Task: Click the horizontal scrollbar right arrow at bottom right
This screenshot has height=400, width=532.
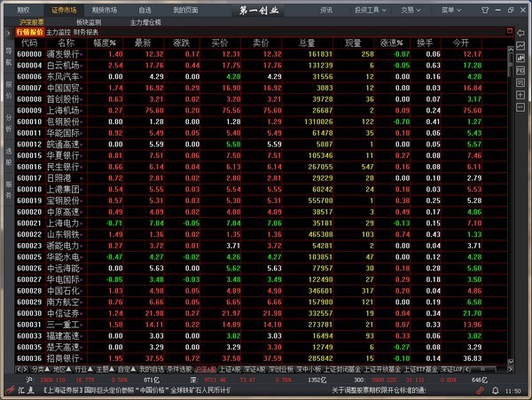Action: pos(511,369)
